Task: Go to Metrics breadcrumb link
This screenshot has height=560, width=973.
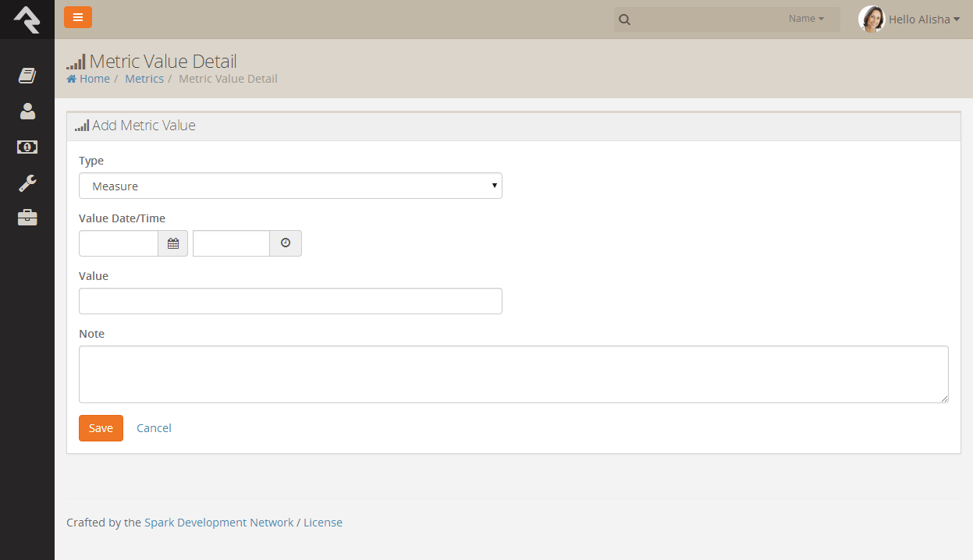Action: (144, 79)
